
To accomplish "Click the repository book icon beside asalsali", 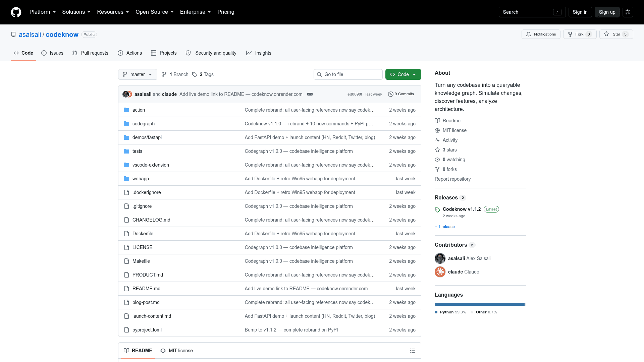I will 13,35.
